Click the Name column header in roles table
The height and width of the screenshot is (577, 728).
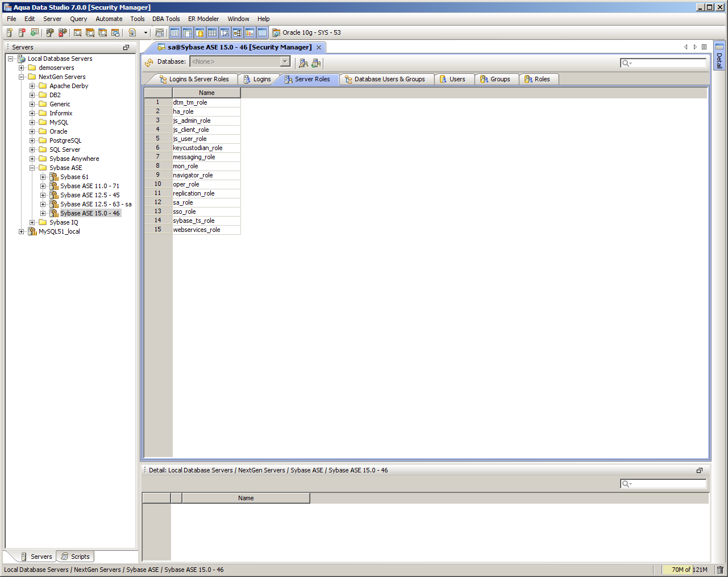coord(206,93)
